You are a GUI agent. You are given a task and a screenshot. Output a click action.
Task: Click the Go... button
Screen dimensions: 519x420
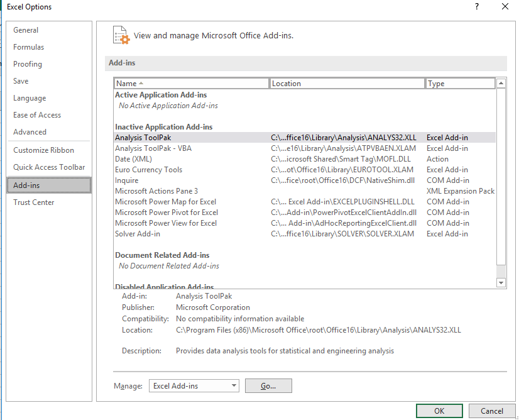[268, 386]
